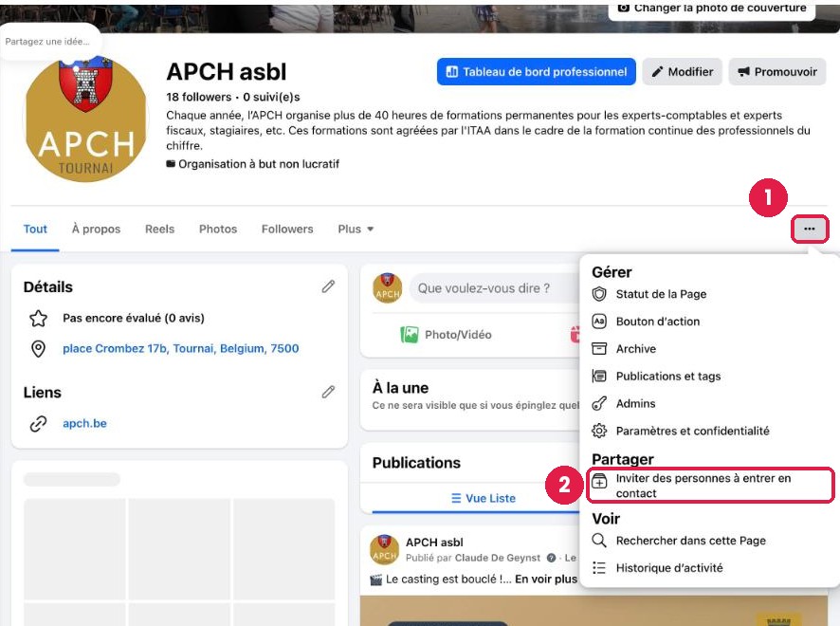Click the Modifier button
The width and height of the screenshot is (840, 626).
point(683,72)
